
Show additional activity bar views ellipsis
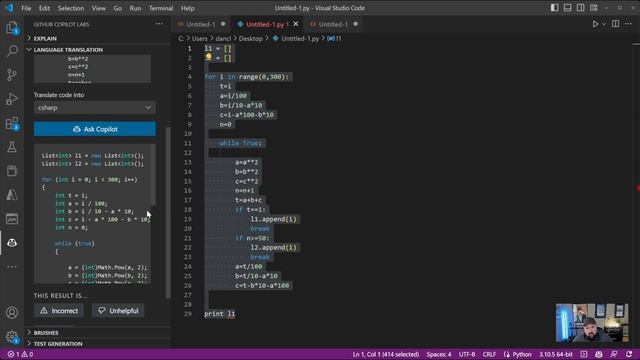pos(12,267)
